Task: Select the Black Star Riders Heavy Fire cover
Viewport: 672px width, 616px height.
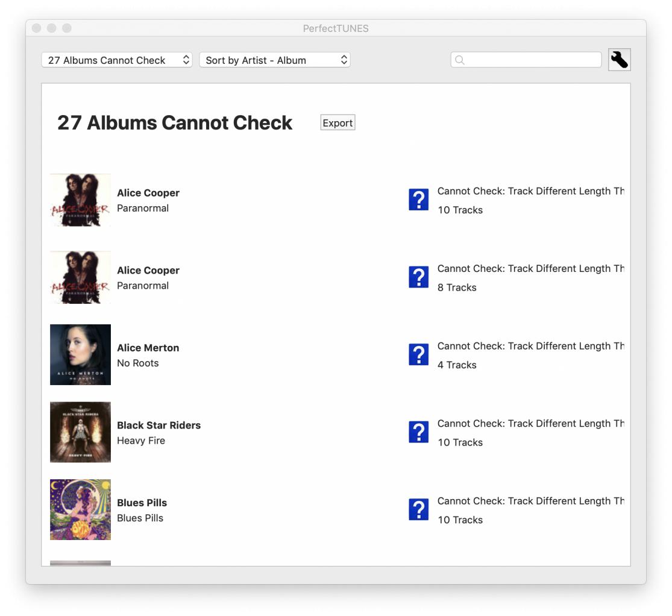Action: point(80,432)
